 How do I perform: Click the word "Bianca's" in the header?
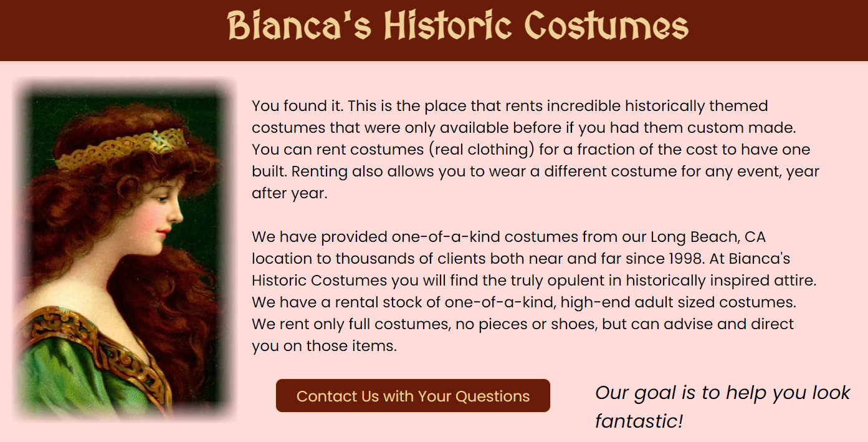click(x=299, y=26)
